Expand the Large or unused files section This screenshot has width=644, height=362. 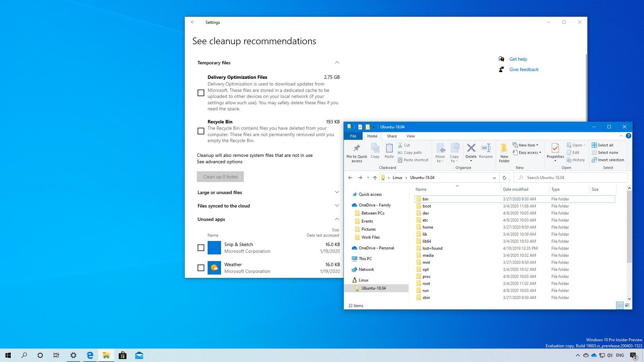click(337, 192)
